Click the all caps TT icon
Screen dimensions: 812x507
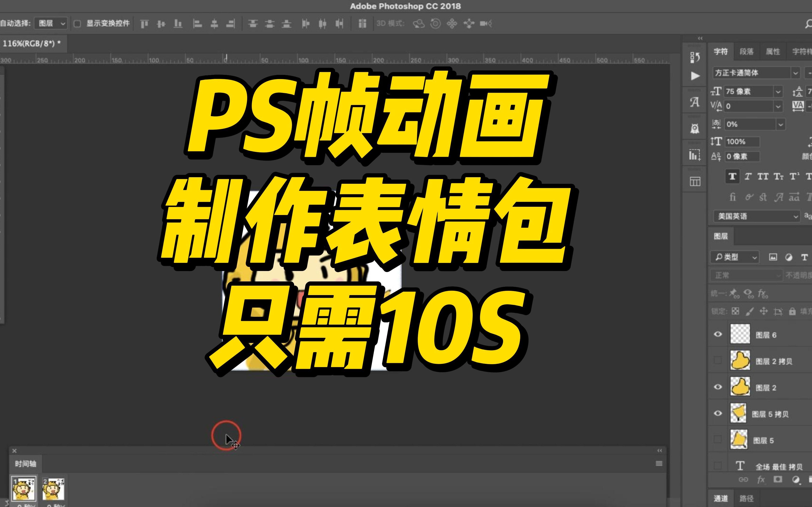(763, 176)
